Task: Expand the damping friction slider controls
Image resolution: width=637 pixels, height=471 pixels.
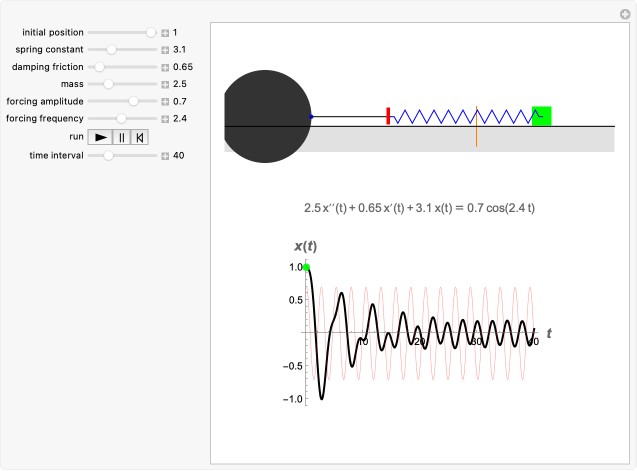Action: click(x=165, y=67)
